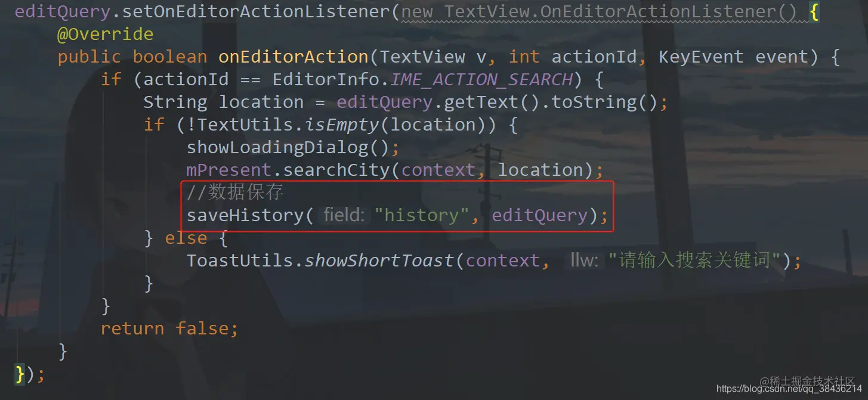Click the 'return' keyword
The width and height of the screenshot is (868, 400).
coord(132,328)
